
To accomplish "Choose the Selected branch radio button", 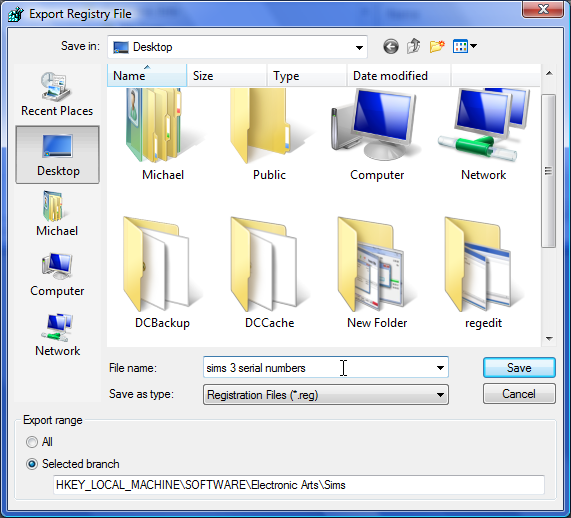I will (32, 464).
